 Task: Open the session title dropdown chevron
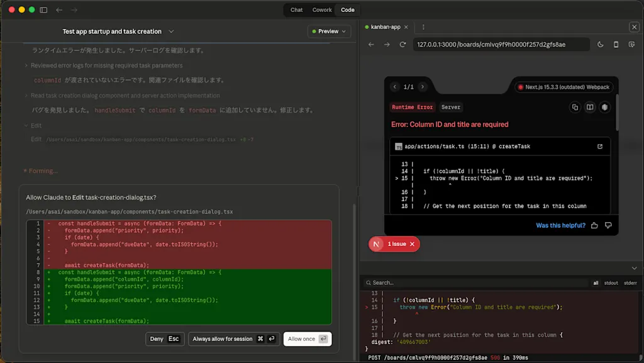pos(171,31)
